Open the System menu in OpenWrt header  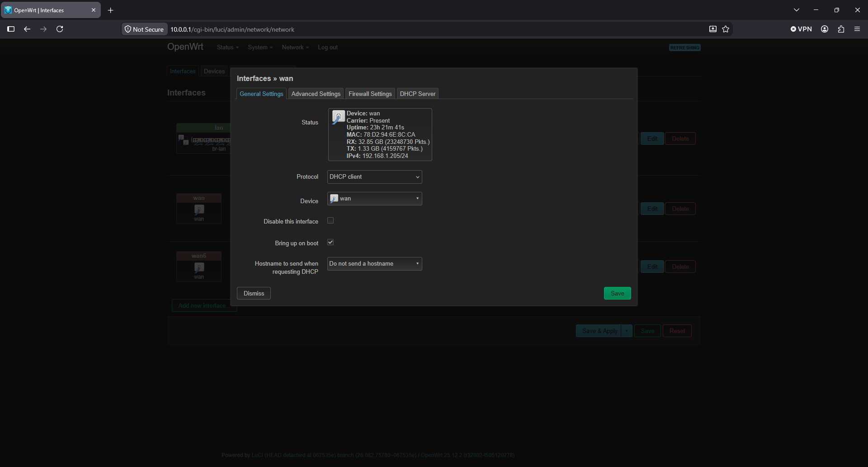pyautogui.click(x=260, y=47)
